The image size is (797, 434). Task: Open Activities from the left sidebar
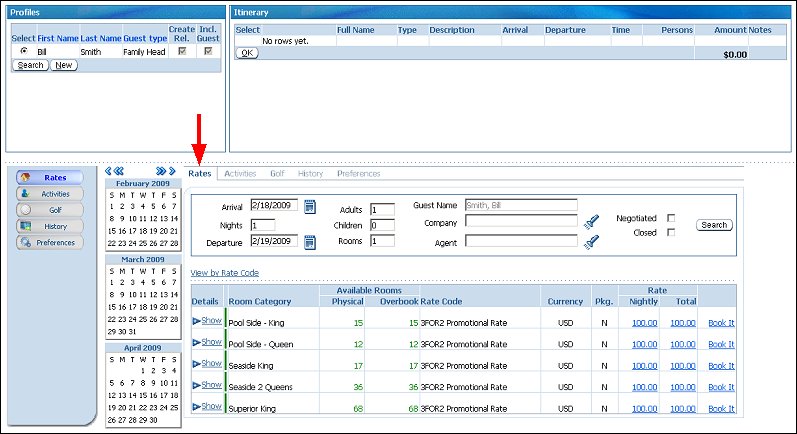(50, 194)
